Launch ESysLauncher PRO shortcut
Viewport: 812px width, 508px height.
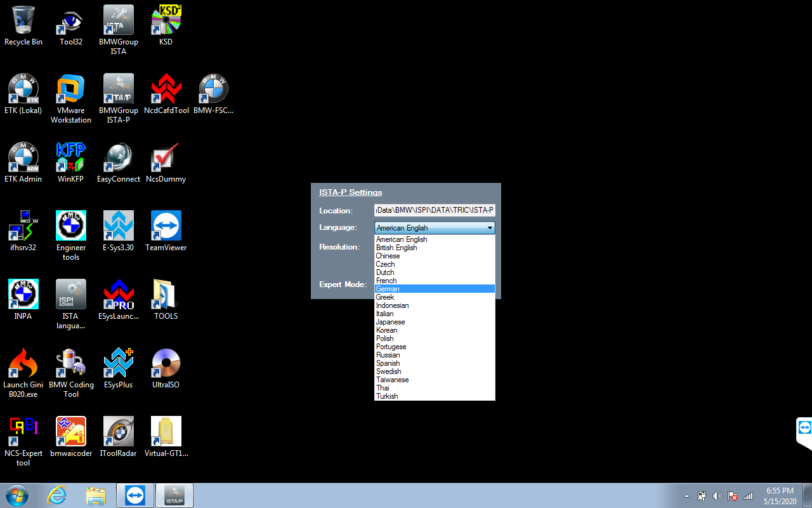pos(119,300)
